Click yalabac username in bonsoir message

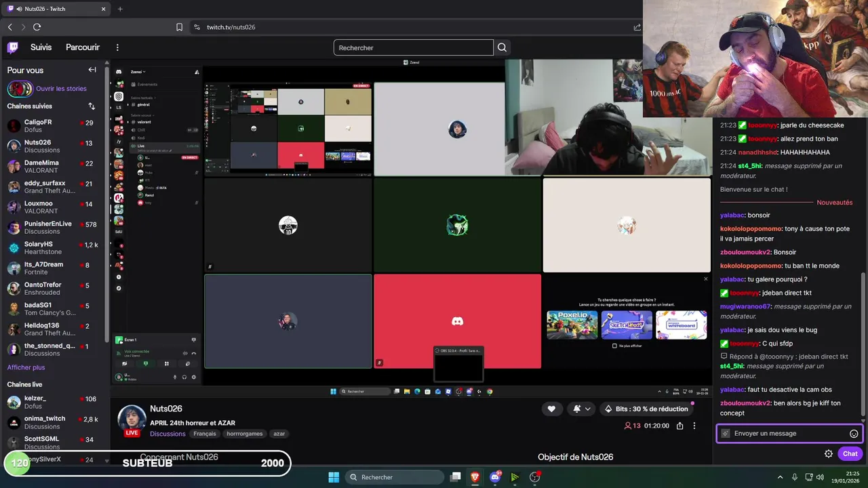point(732,216)
